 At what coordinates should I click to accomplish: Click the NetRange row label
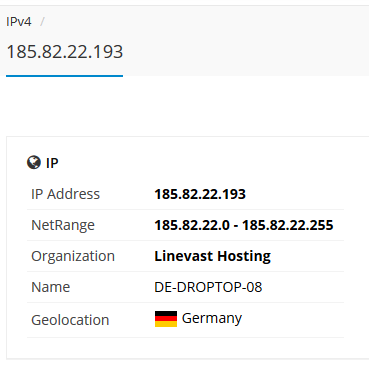coord(63,225)
